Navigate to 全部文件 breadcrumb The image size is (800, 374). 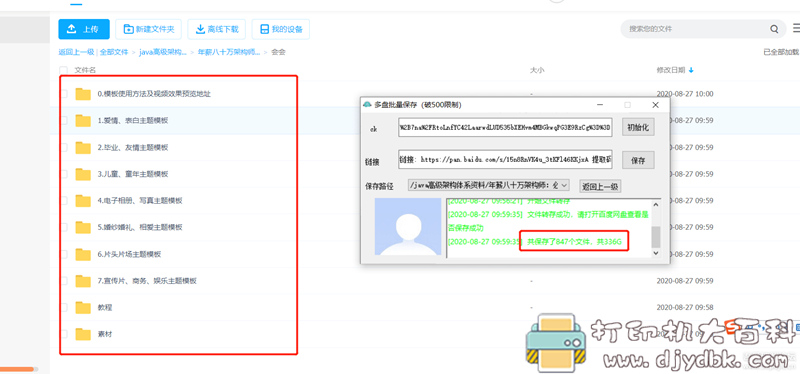[114, 52]
